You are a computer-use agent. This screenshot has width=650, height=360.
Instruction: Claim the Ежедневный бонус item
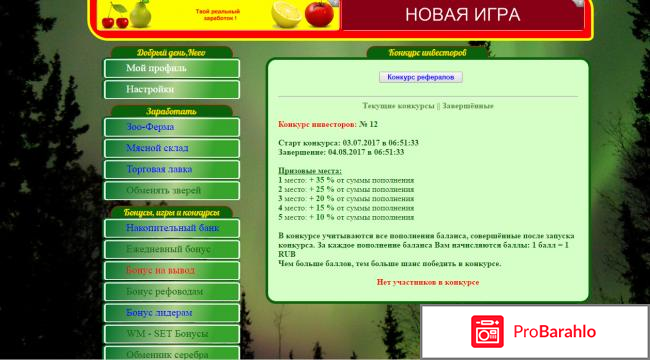(x=172, y=250)
